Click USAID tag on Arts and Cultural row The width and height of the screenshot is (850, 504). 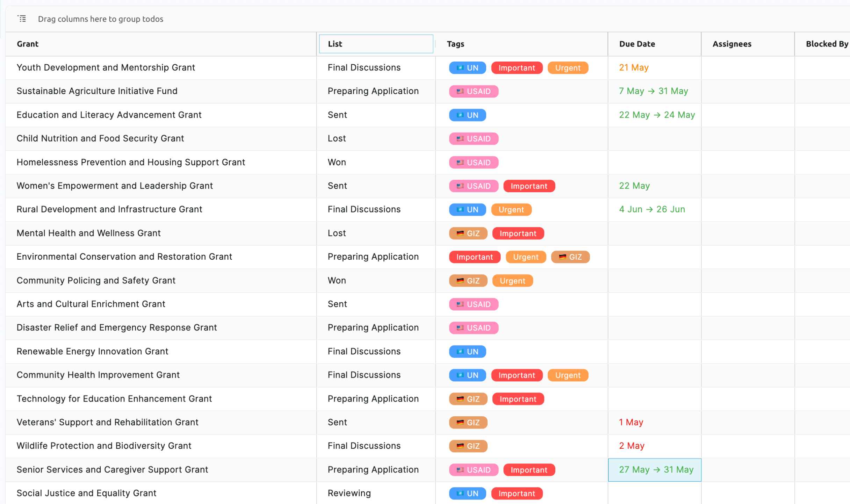pos(474,304)
